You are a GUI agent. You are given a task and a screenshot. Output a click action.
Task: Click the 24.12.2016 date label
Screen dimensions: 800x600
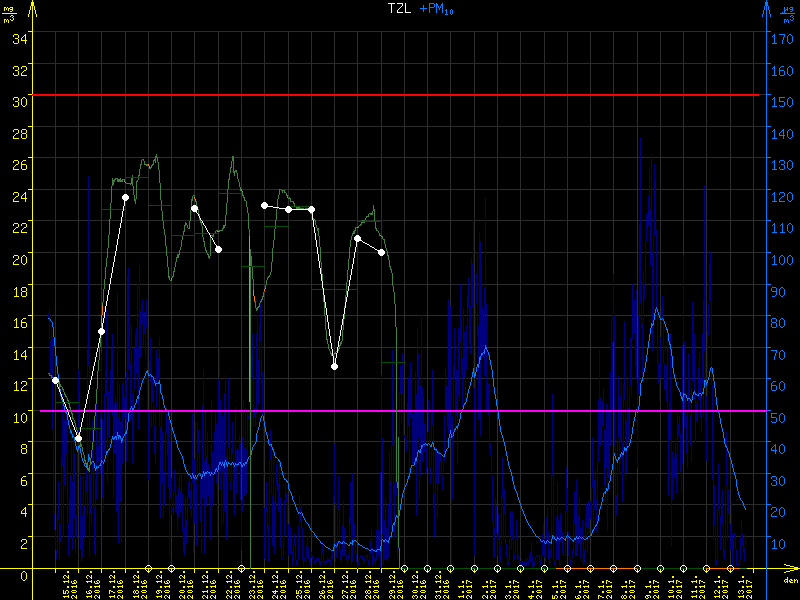[x=275, y=586]
